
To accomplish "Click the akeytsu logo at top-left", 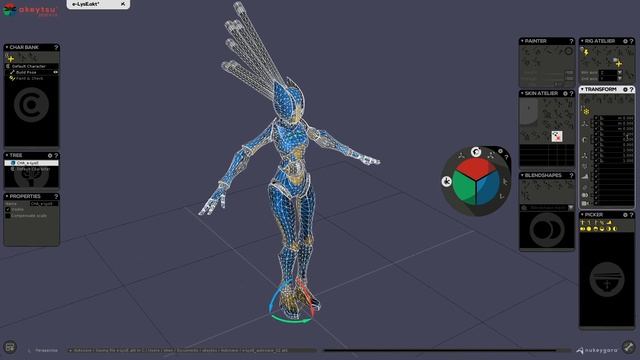I will [x=31, y=10].
